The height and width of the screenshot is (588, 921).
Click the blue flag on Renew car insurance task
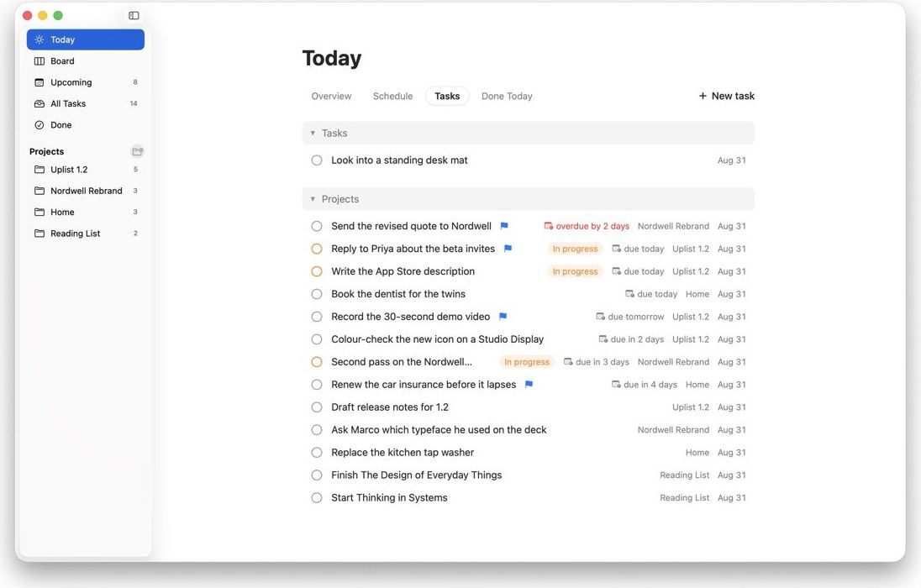pyautogui.click(x=529, y=384)
